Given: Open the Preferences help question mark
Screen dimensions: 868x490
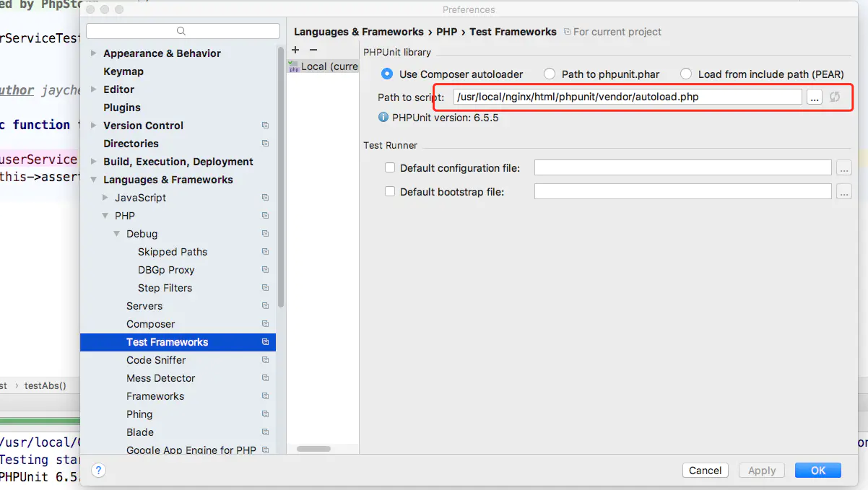Looking at the screenshot, I should (x=99, y=470).
